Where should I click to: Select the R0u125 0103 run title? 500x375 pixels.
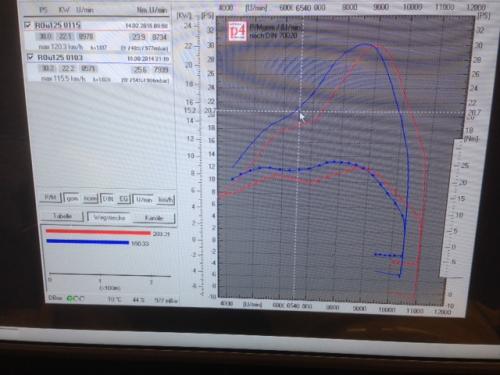[x=60, y=58]
